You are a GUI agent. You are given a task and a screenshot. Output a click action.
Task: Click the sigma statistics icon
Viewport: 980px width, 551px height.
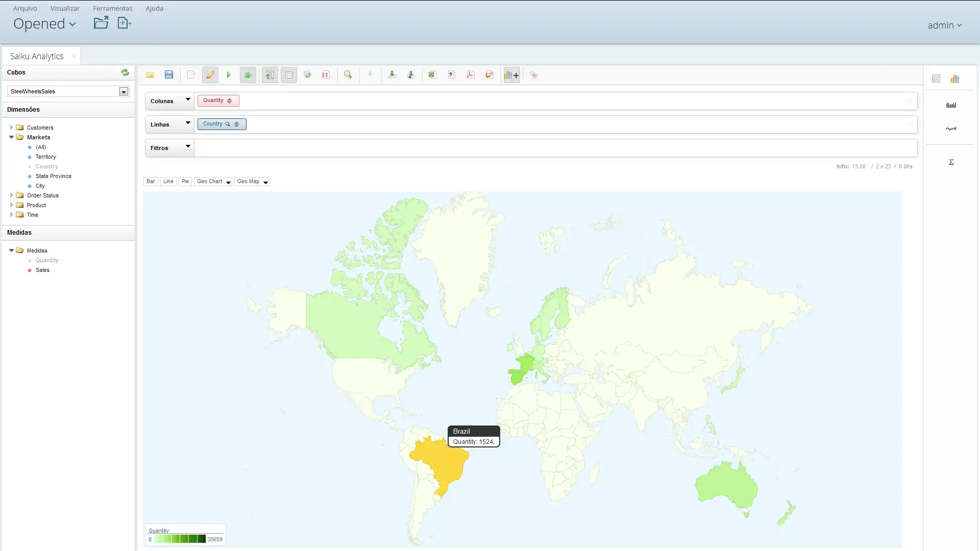951,162
